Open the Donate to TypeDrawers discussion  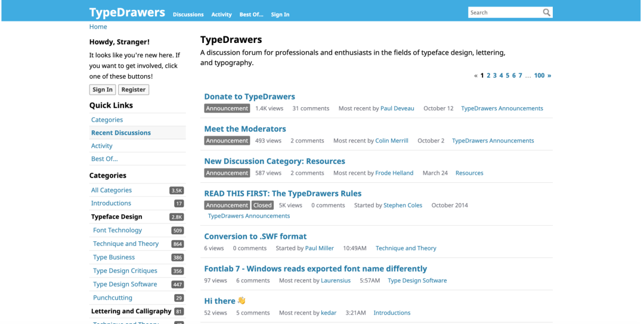249,96
